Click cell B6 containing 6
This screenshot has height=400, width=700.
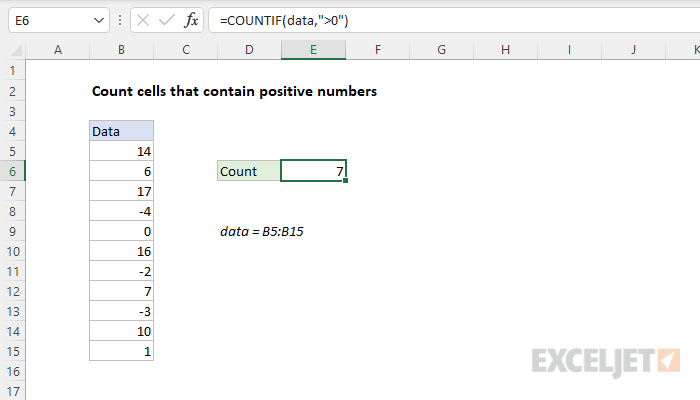(x=121, y=171)
